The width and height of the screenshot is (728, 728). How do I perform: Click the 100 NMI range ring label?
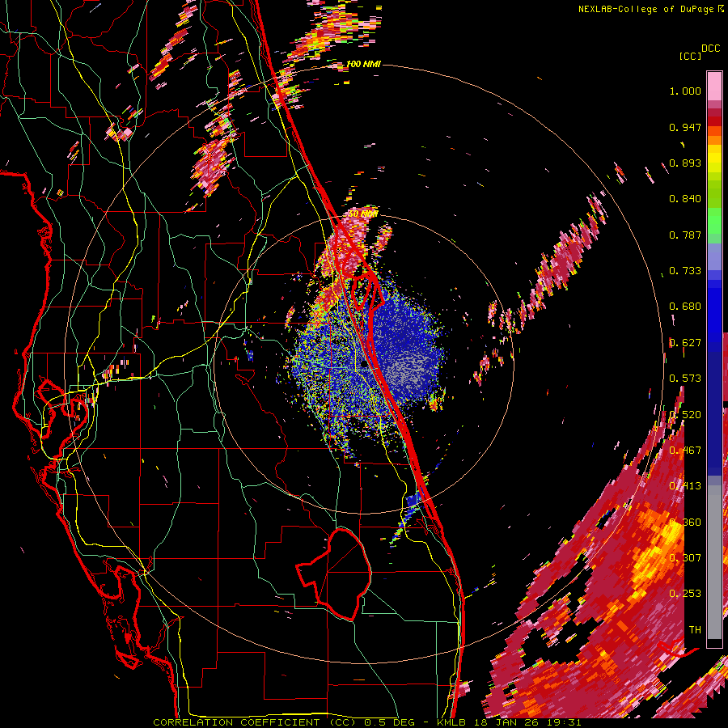pyautogui.click(x=363, y=64)
